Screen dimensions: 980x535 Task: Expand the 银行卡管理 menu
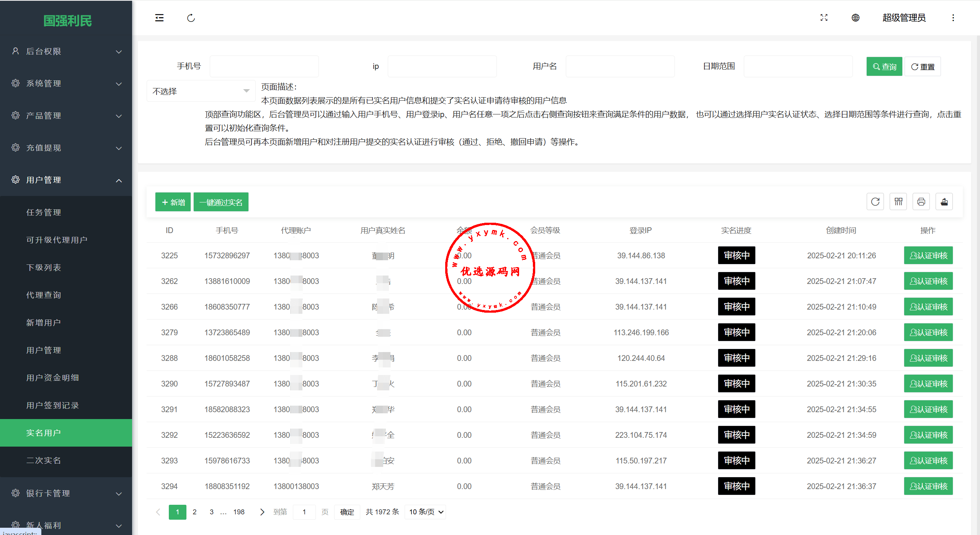pos(66,493)
